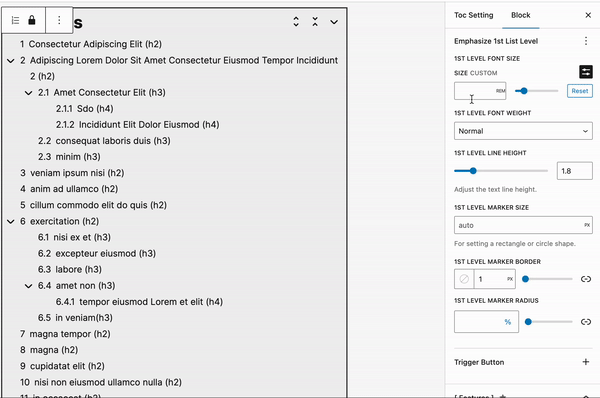Collapse item 6.4 amet non
The width and height of the screenshot is (600, 398).
28,286
